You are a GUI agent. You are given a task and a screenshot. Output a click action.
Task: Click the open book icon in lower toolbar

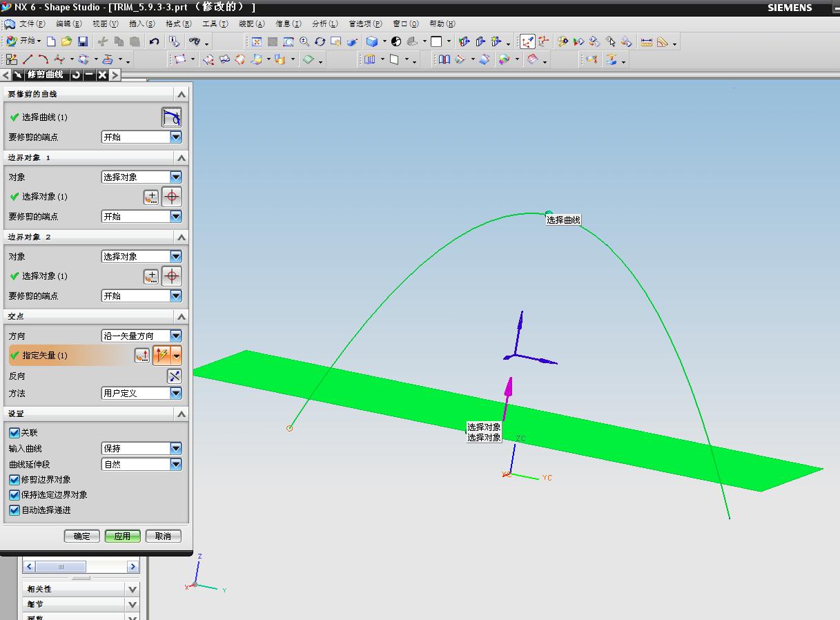[x=444, y=60]
